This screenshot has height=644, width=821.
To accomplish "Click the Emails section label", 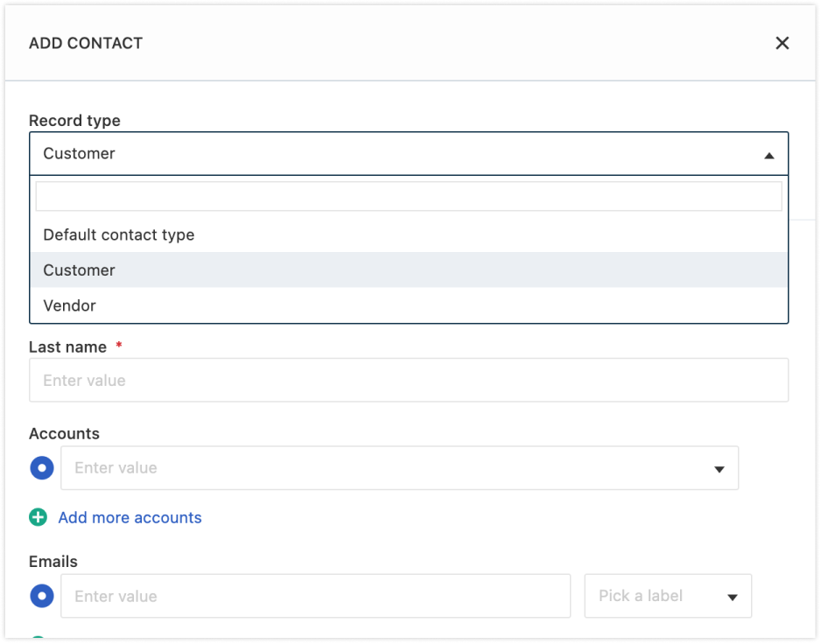I will click(x=53, y=562).
